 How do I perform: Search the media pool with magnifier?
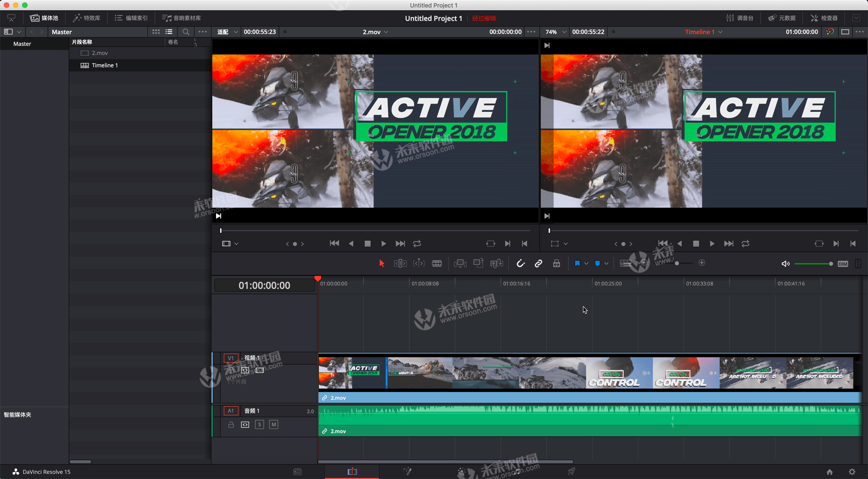(x=186, y=32)
